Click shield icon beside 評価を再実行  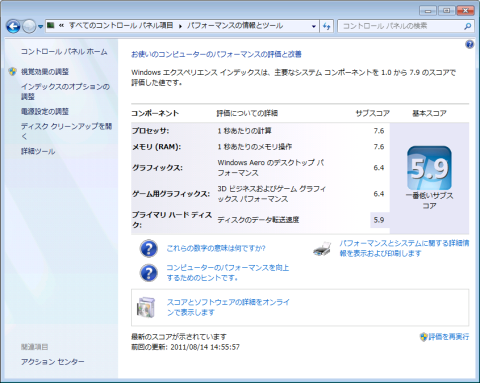click(x=423, y=337)
